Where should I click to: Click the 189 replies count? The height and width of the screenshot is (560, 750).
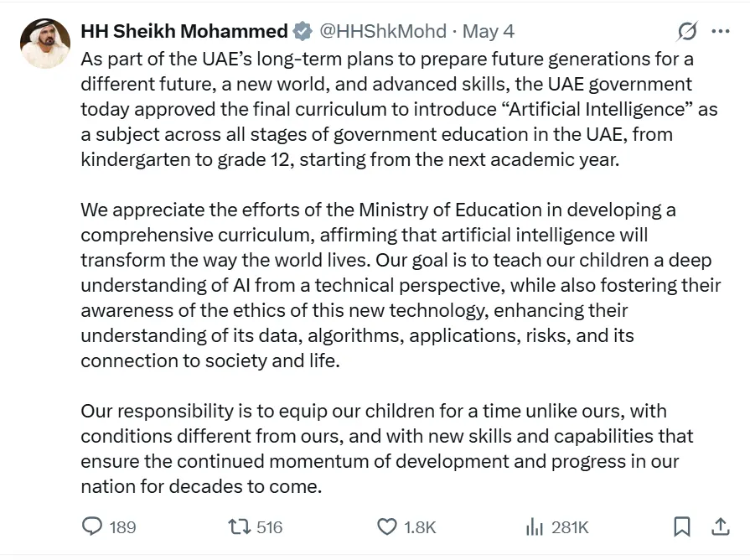(x=122, y=527)
